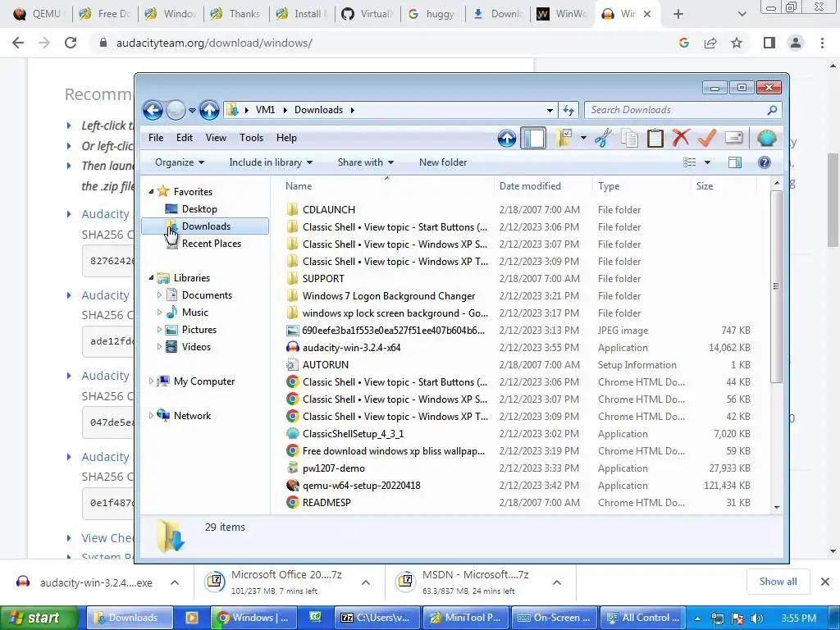Collapse the Libraries tree group

pos(151,278)
